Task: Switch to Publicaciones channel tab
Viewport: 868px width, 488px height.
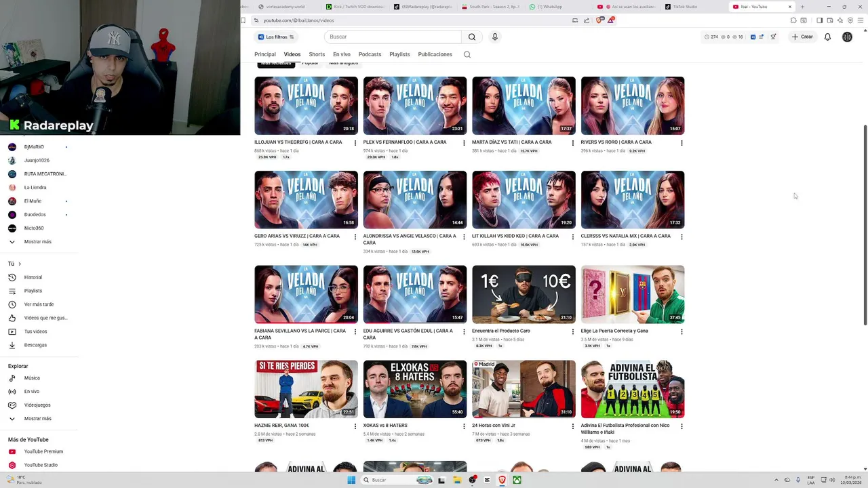Action: coord(435,54)
